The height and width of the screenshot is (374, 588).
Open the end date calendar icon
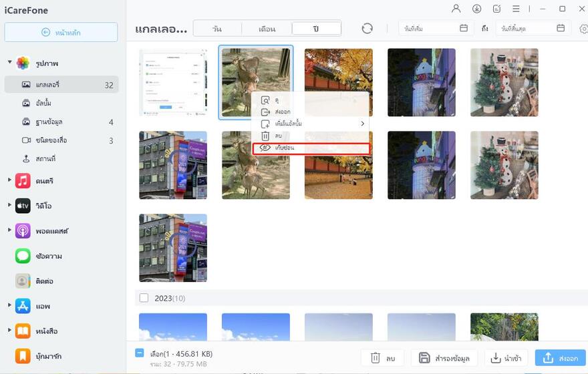[x=561, y=28]
